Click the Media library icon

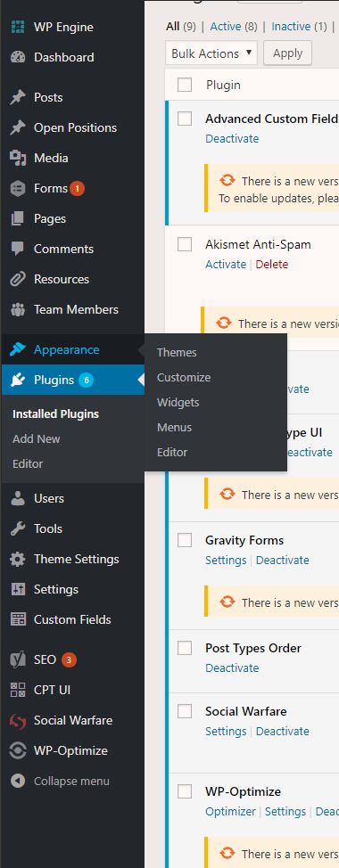pos(18,159)
